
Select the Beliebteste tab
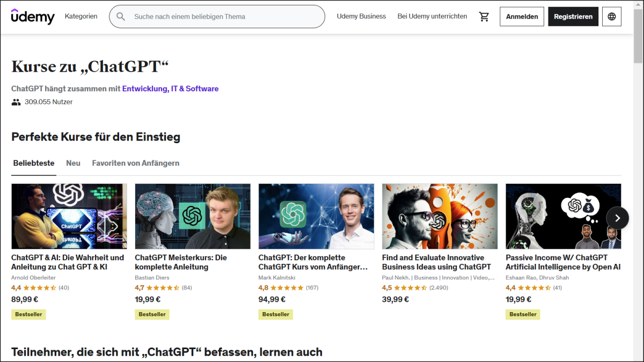(34, 163)
